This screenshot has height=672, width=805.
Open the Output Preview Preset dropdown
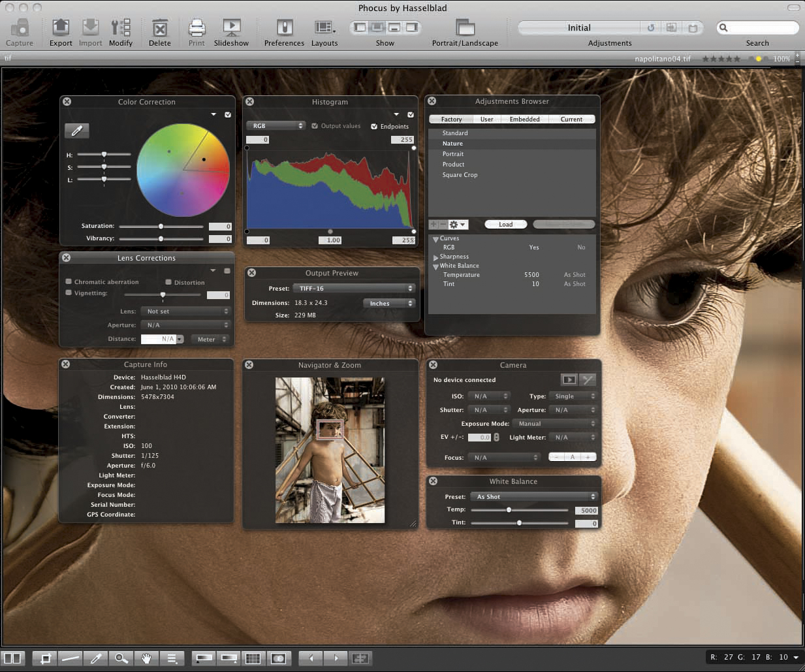pos(354,288)
